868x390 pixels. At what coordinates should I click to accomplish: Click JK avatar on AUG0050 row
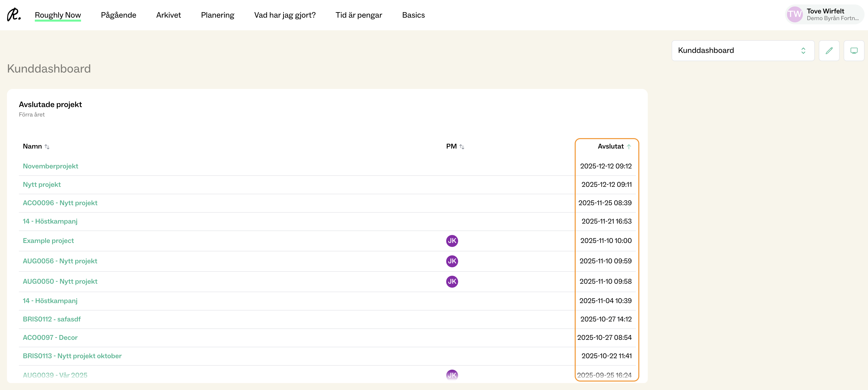tap(452, 281)
